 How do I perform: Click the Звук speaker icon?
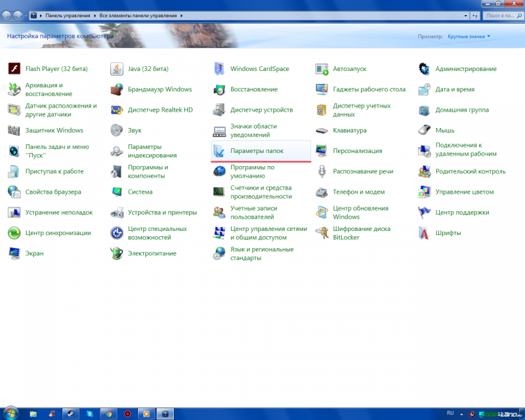click(x=117, y=131)
